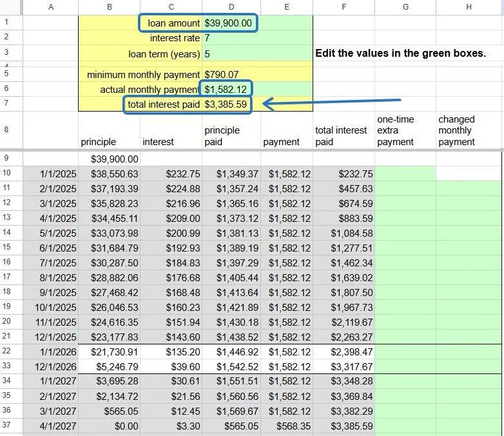The height and width of the screenshot is (436, 504).
Task: Click the loan term value 5
Action: 231,54
